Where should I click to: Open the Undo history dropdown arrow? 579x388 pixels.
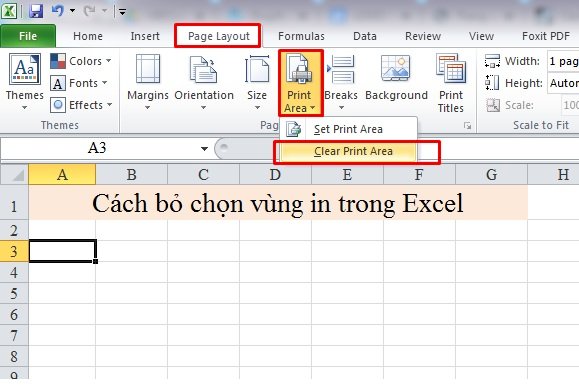pos(72,11)
